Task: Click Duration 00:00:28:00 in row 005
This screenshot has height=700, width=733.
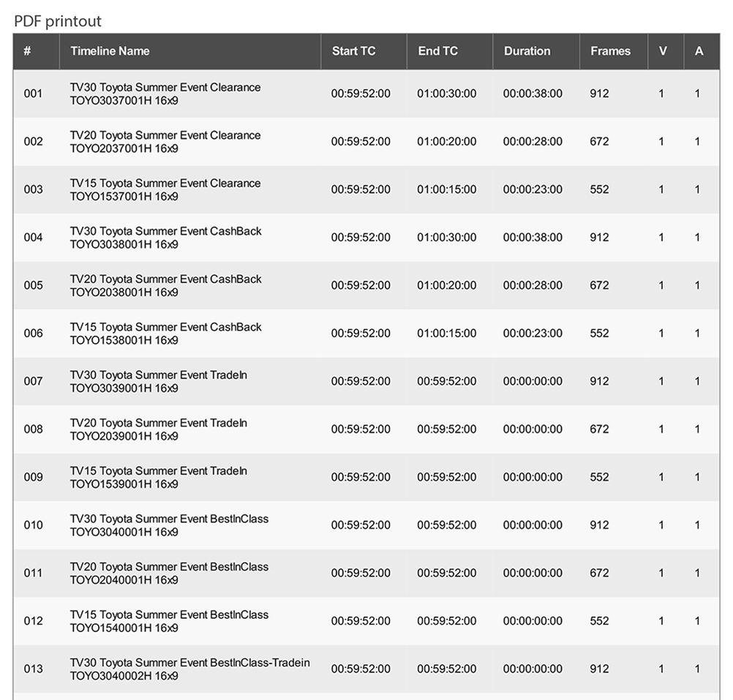Action: 533,285
